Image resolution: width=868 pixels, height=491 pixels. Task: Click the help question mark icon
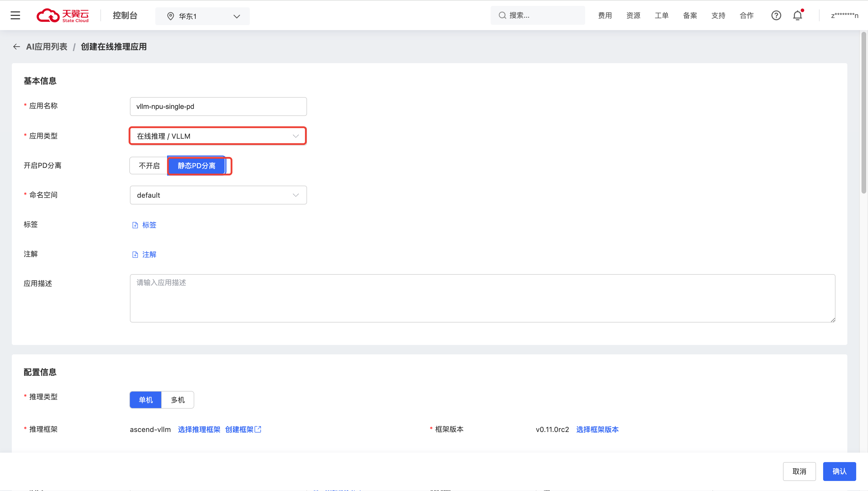(776, 16)
